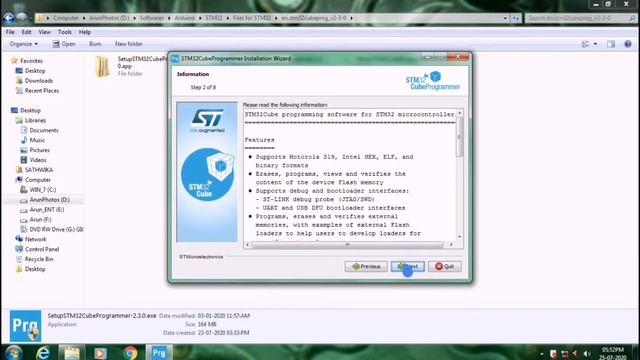This screenshot has width=640, height=360.
Task: Click the Prg file thumbnail in details pane
Action: click(x=25, y=326)
